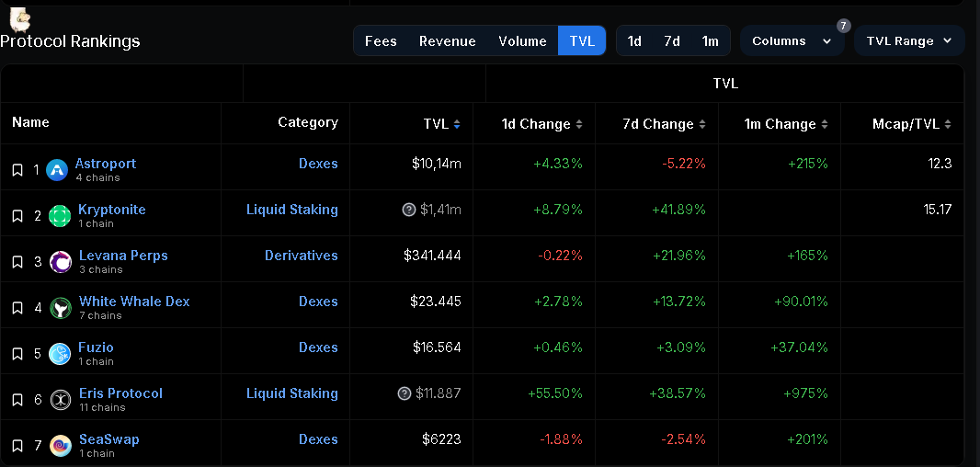Open the Astroport protocol link
This screenshot has height=467, width=980.
[106, 163]
